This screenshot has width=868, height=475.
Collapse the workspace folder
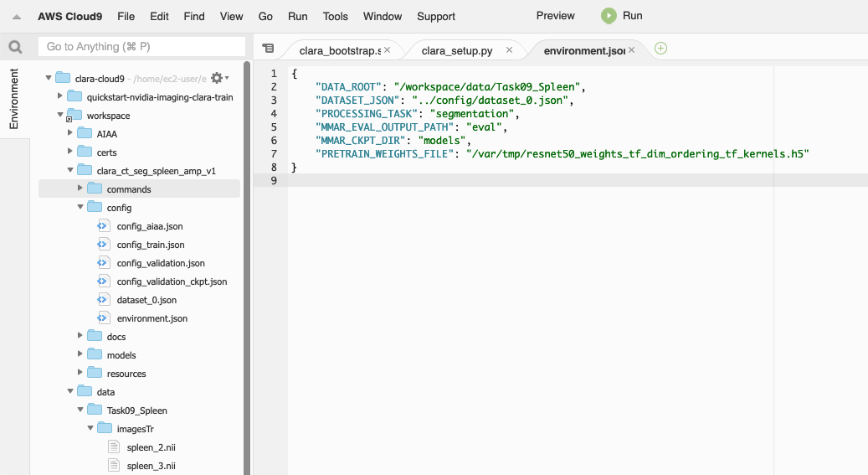pyautogui.click(x=59, y=115)
